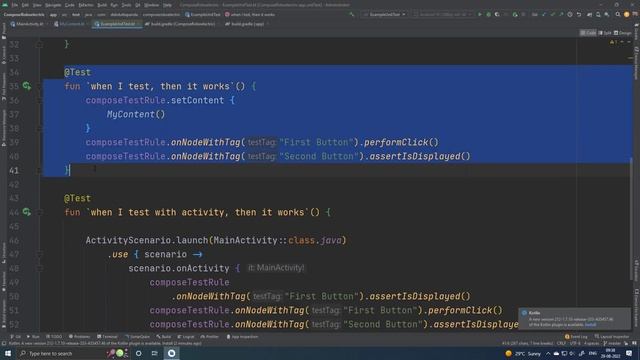Open the Code menu
This screenshot has width=640, height=360.
click(x=69, y=5)
